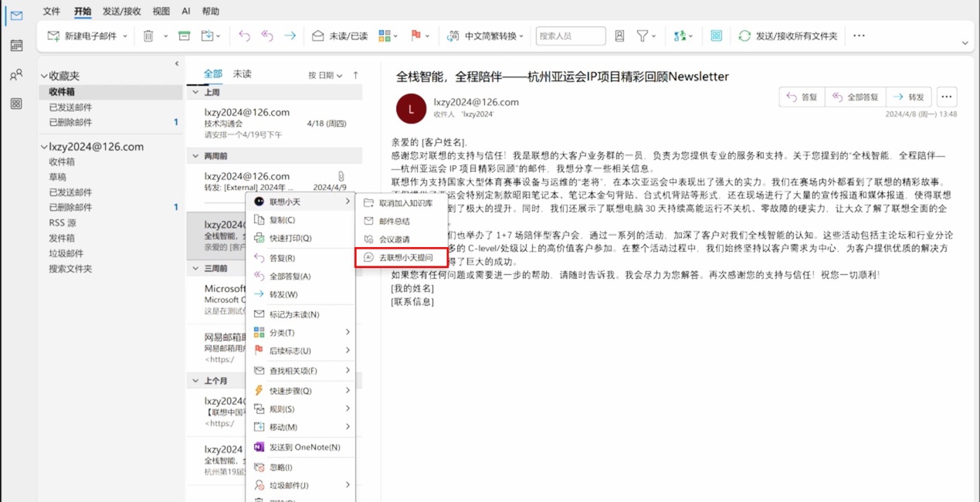The width and height of the screenshot is (980, 502).
Task: Open the Calendar view in left rail
Action: point(16,46)
